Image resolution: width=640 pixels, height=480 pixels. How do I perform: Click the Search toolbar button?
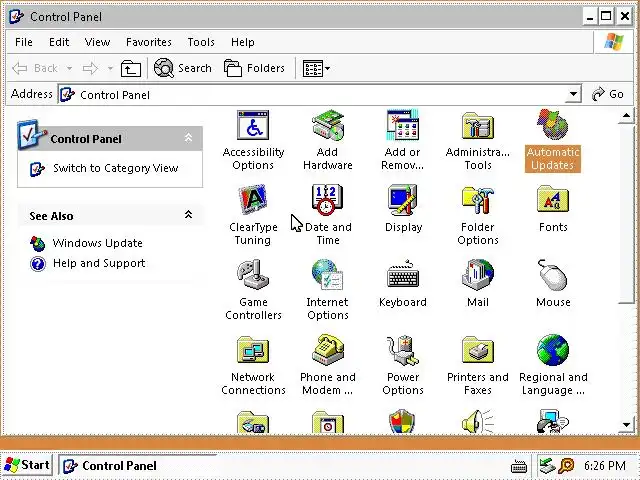pos(183,68)
